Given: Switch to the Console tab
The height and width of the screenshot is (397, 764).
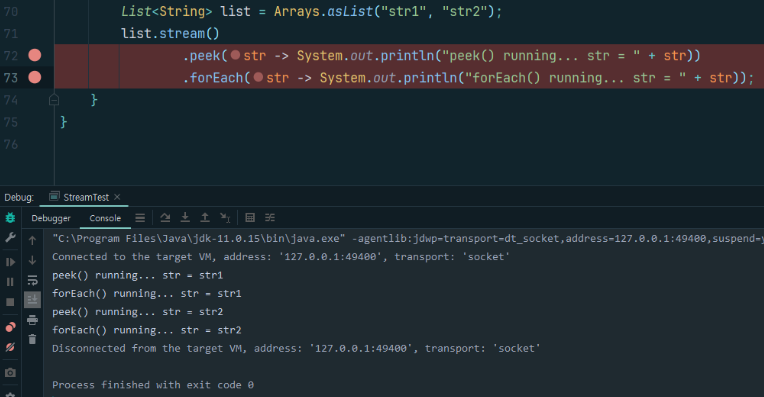Looking at the screenshot, I should (105, 218).
